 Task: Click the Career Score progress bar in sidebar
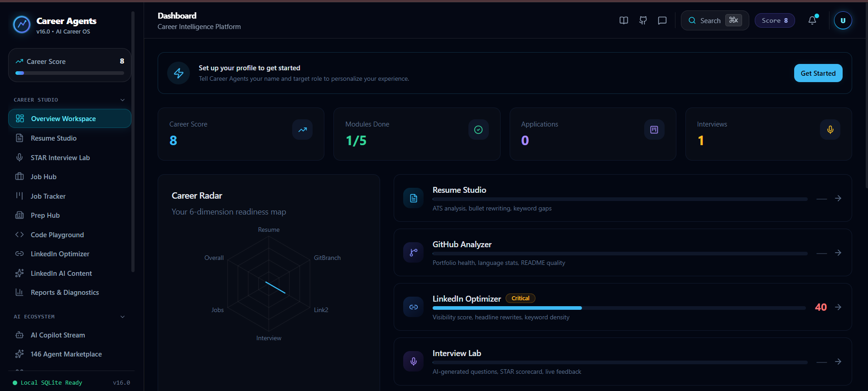point(70,73)
